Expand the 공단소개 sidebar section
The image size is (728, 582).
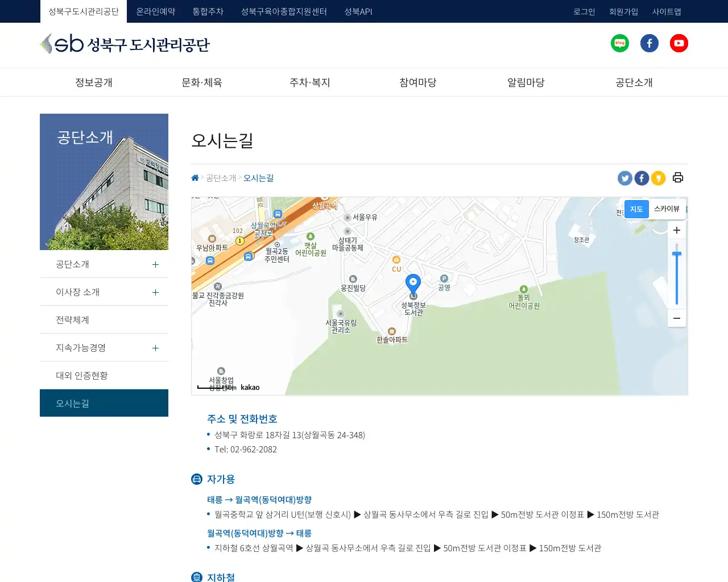point(155,264)
